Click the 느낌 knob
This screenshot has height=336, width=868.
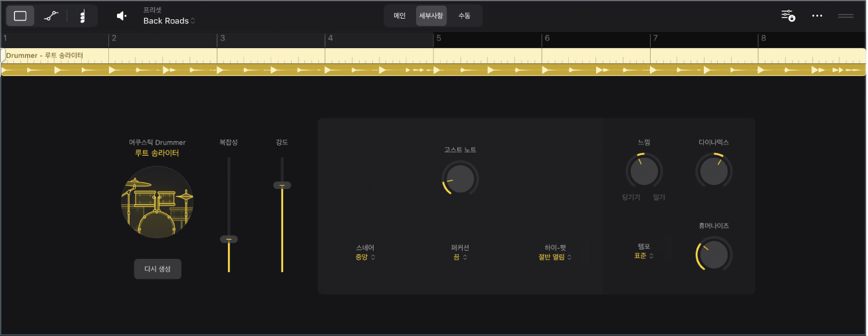pyautogui.click(x=644, y=171)
